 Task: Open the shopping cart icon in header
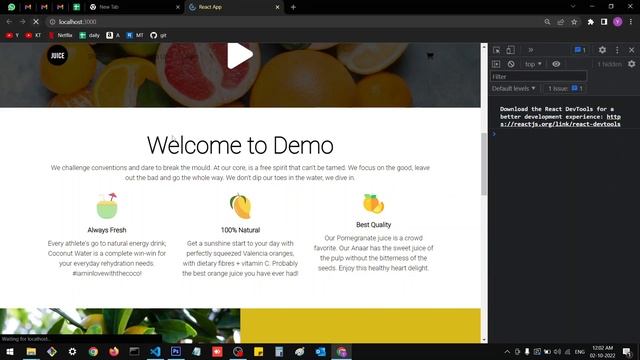tap(430, 56)
